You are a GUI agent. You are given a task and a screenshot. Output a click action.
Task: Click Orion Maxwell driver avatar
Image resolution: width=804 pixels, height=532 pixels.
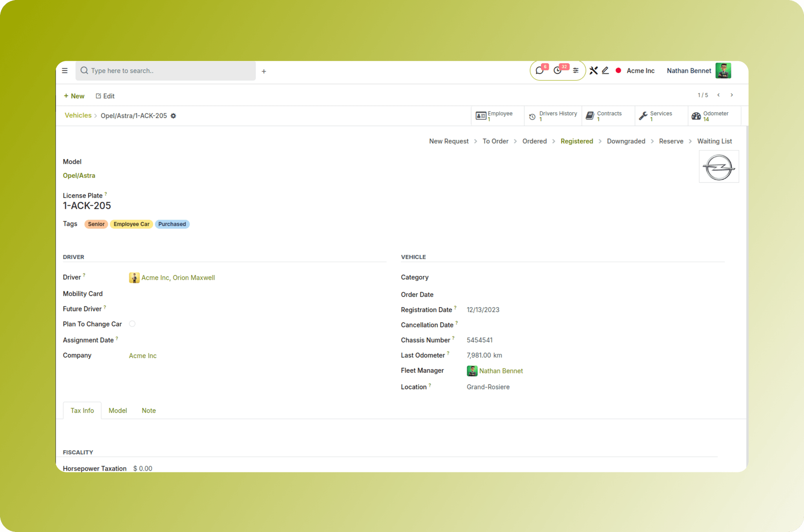pyautogui.click(x=134, y=278)
